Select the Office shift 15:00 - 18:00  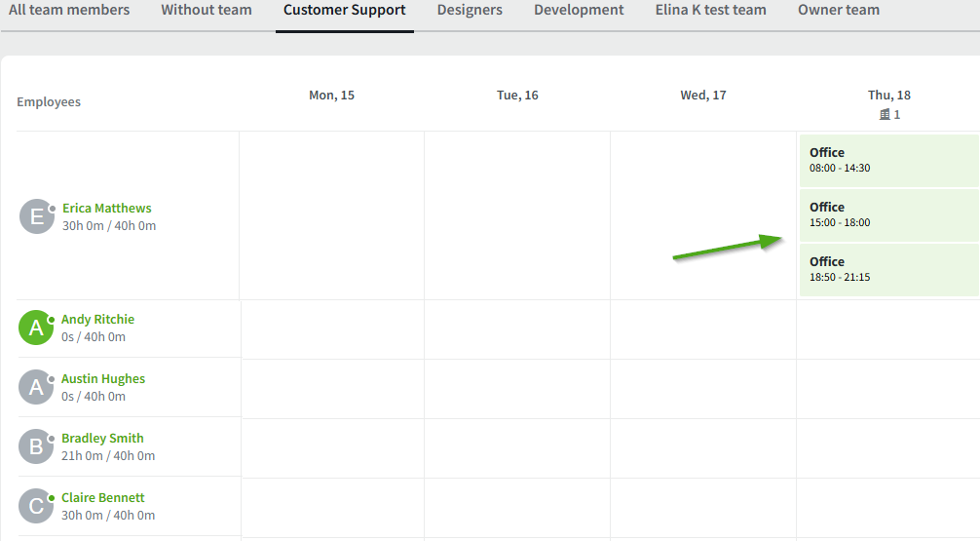888,214
